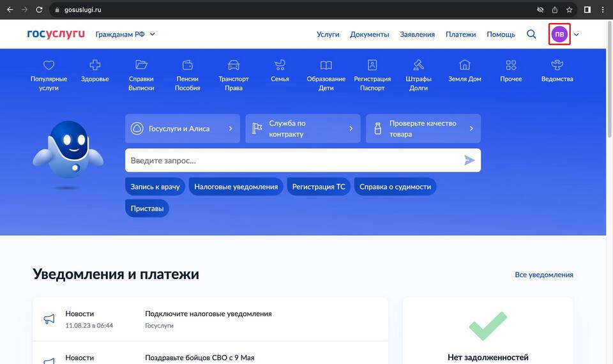Screen dimensions: 613x364
Task: Select the Транспорт Права car icon
Action: (234, 65)
